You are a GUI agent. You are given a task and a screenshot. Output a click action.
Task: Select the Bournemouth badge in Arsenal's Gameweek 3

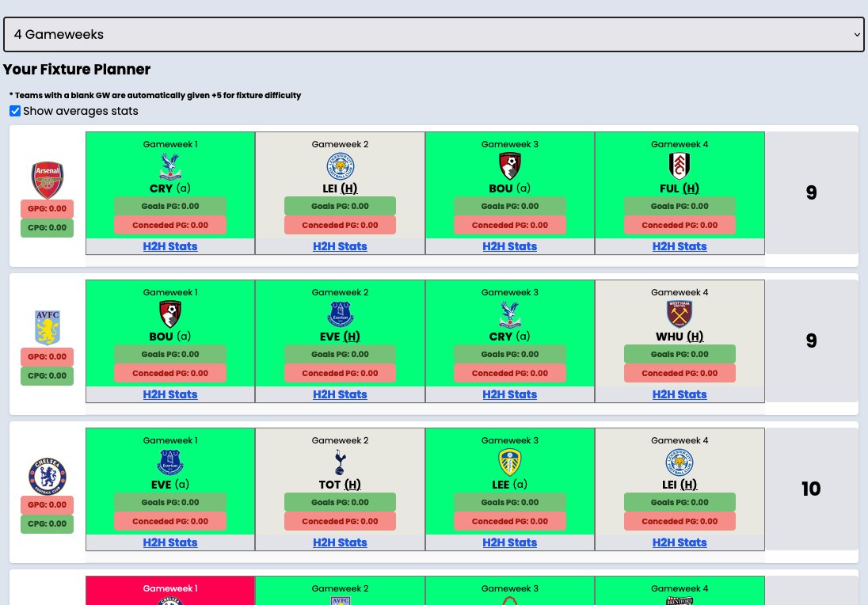coord(509,167)
